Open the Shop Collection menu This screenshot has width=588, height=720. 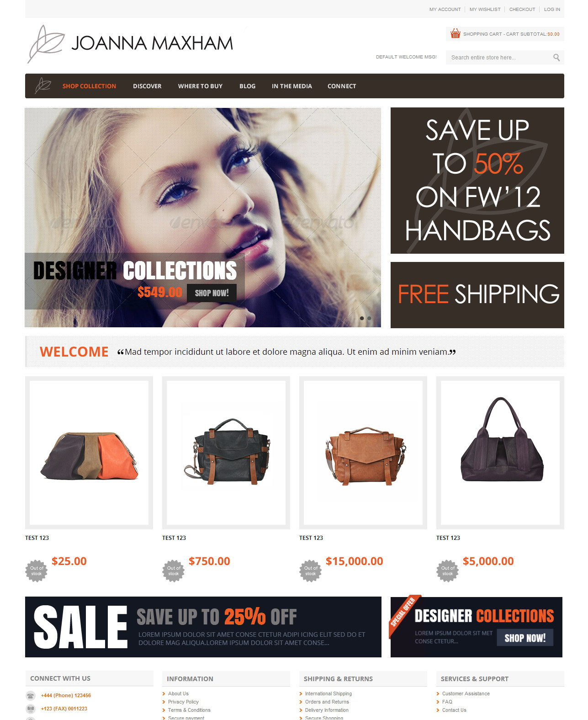click(89, 86)
